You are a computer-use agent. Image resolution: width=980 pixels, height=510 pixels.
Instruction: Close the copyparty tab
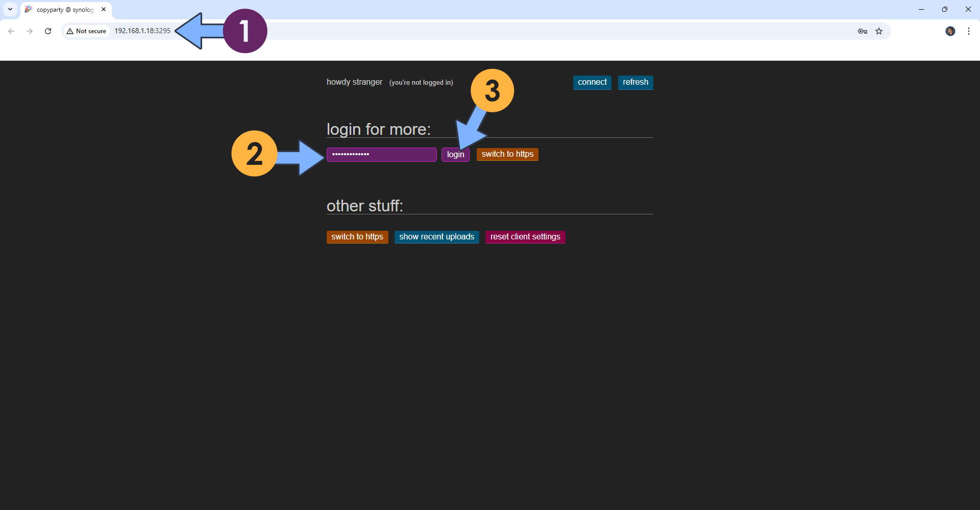click(104, 9)
